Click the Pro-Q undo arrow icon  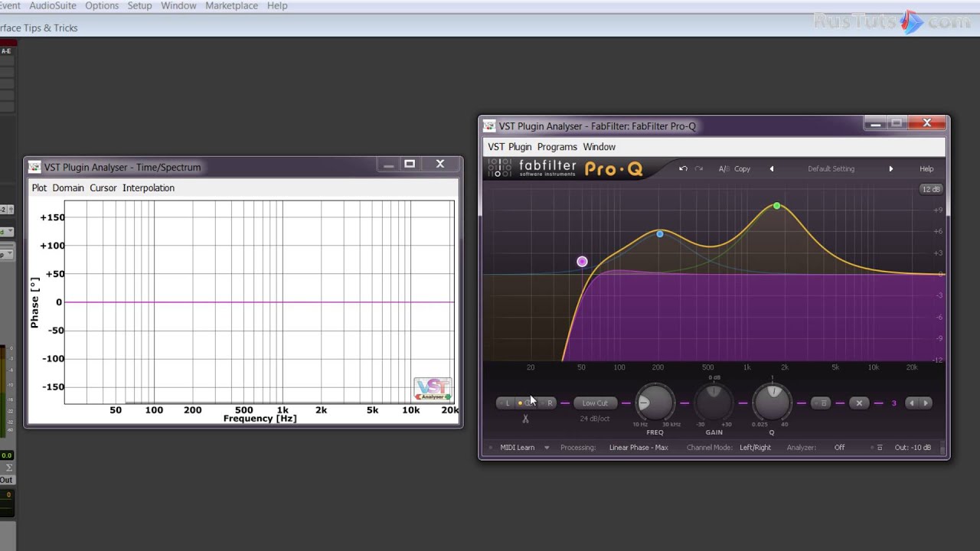coord(683,168)
